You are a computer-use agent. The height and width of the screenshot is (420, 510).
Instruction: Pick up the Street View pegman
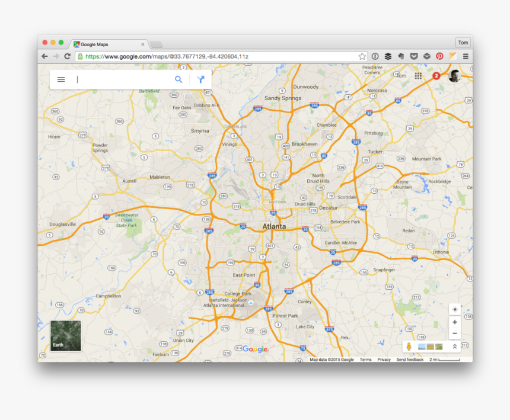click(409, 347)
